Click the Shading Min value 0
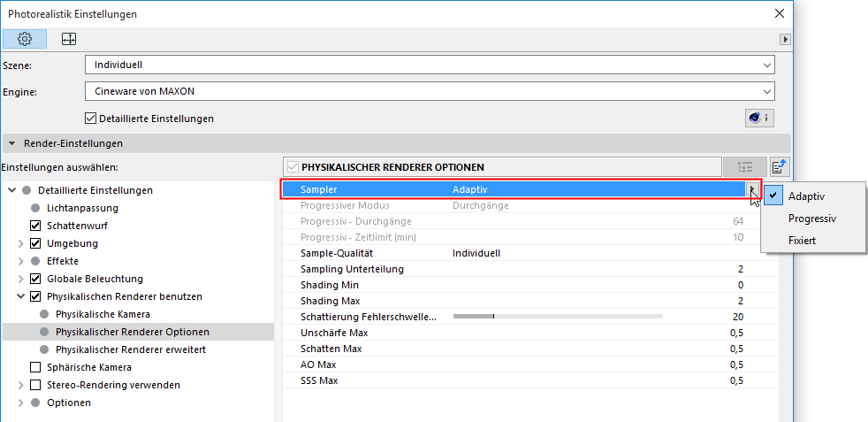868x422 pixels. click(x=740, y=285)
